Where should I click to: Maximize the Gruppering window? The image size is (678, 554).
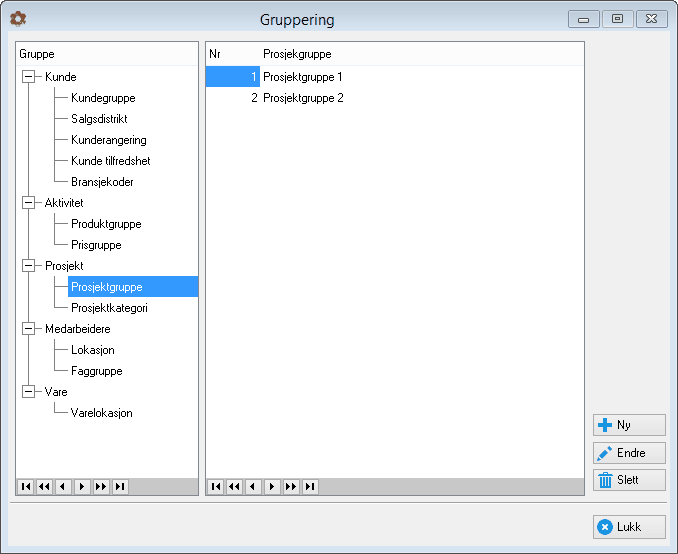point(617,19)
